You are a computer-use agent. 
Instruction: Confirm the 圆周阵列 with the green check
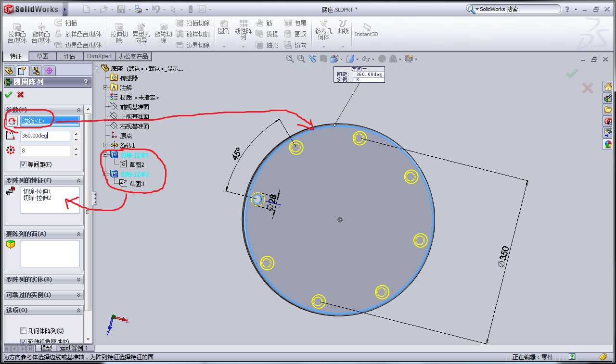[8, 95]
